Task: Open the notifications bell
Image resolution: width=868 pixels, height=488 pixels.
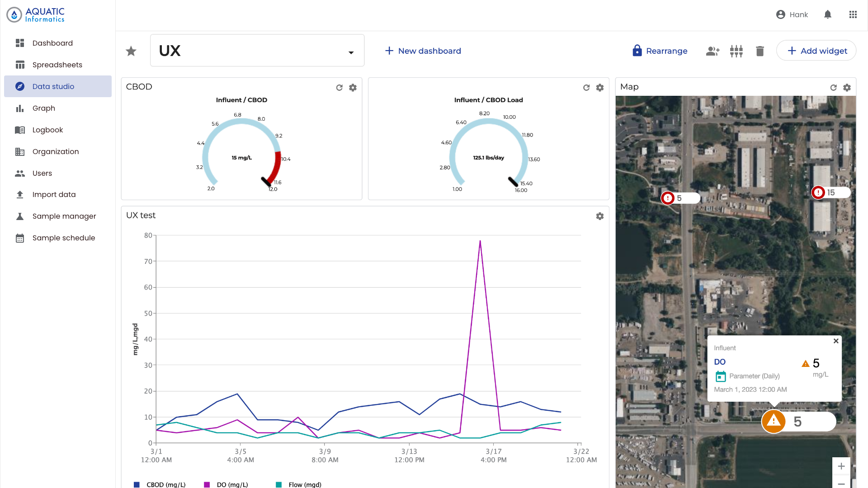Action: [828, 14]
